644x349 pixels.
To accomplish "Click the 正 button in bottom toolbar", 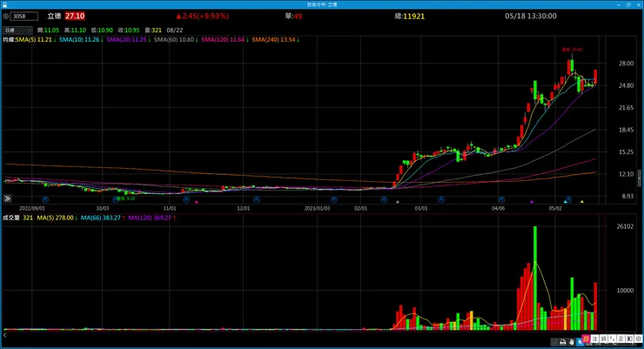I will 621,339.
